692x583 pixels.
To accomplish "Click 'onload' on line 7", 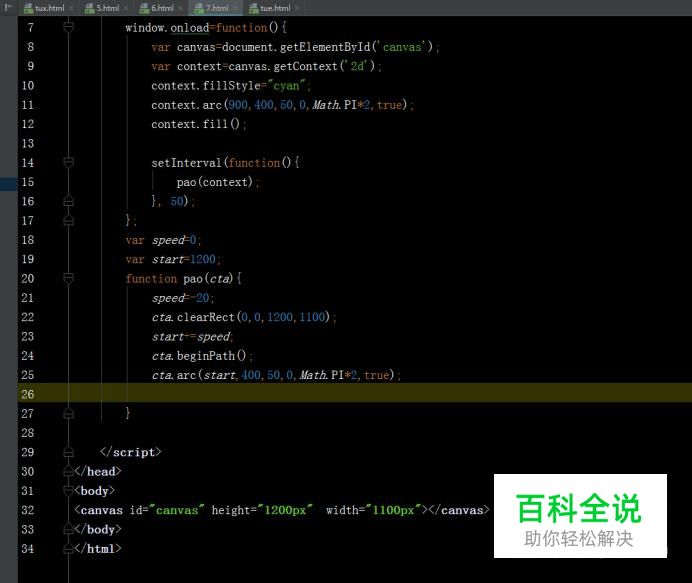I will [x=190, y=28].
